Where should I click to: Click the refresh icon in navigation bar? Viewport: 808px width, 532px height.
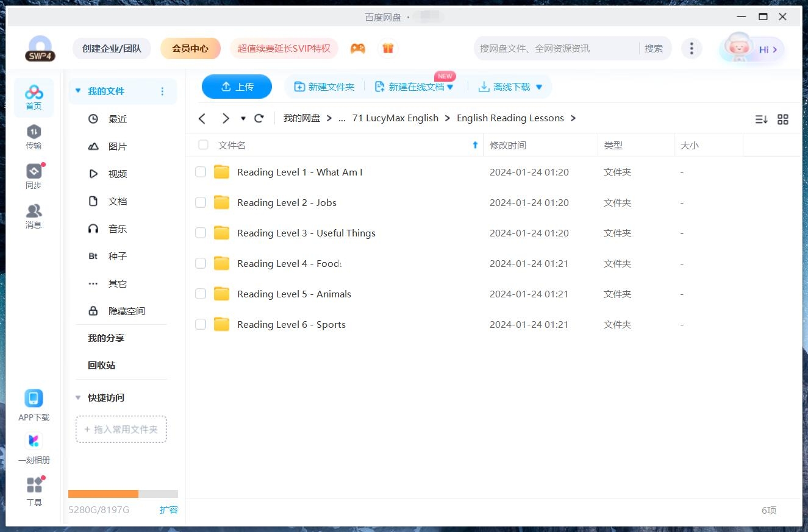click(x=259, y=118)
